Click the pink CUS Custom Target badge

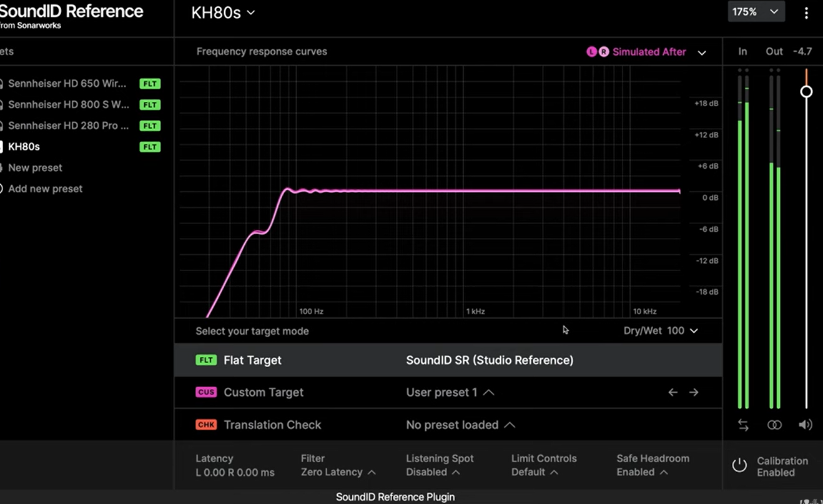[x=205, y=392]
